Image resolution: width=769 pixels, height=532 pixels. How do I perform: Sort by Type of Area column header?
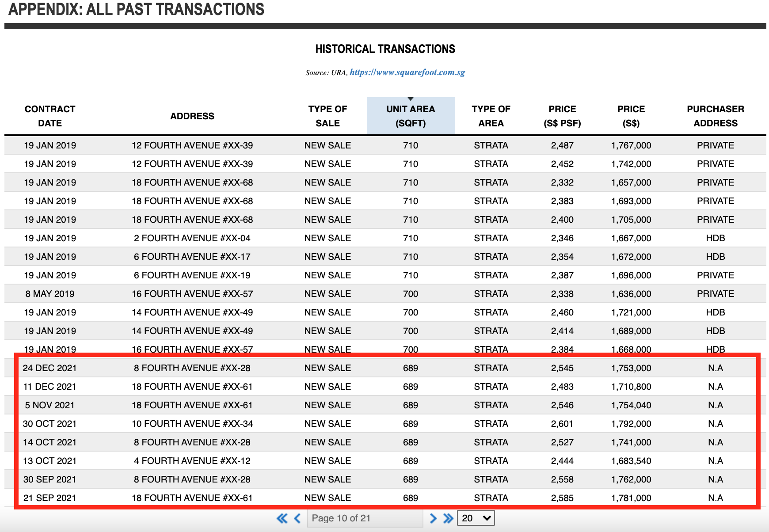tap(491, 116)
